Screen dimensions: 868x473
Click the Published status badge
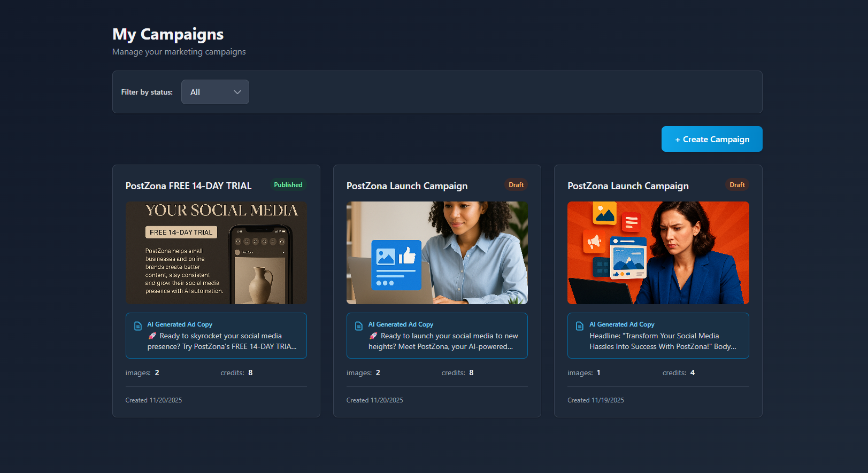(x=288, y=185)
